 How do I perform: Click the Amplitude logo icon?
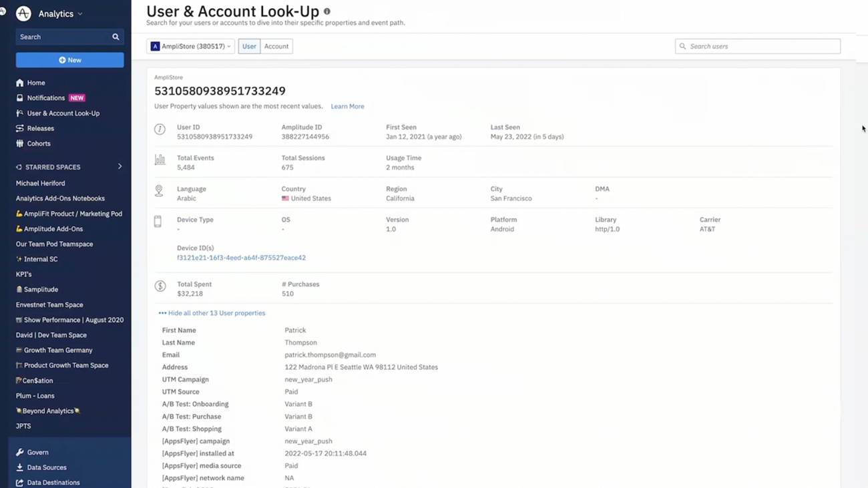(23, 13)
